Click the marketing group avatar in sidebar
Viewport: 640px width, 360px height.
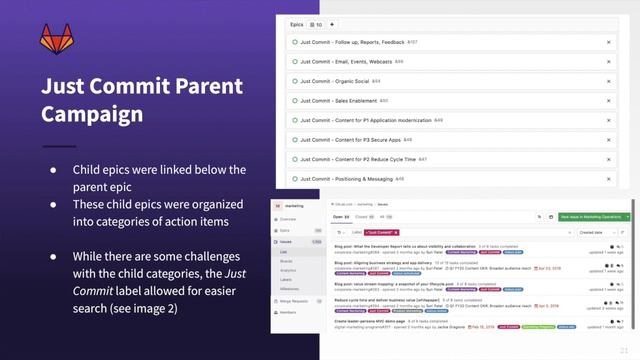point(278,206)
